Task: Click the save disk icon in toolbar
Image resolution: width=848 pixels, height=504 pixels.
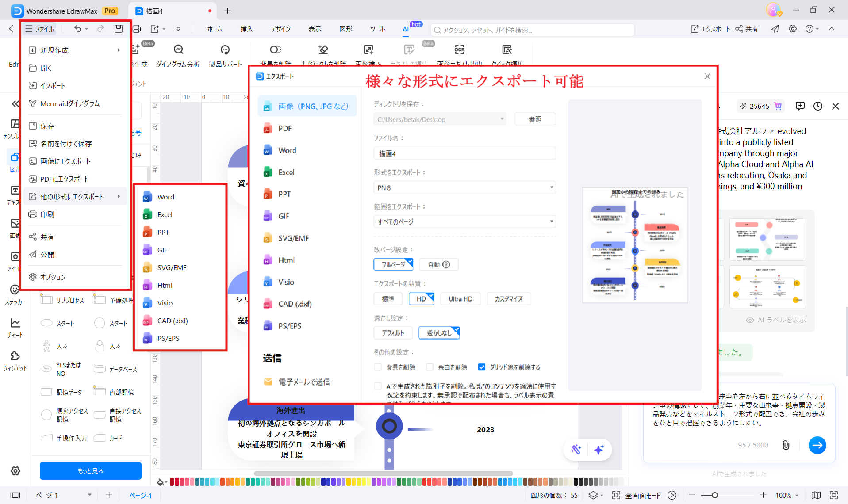Action: (x=119, y=29)
